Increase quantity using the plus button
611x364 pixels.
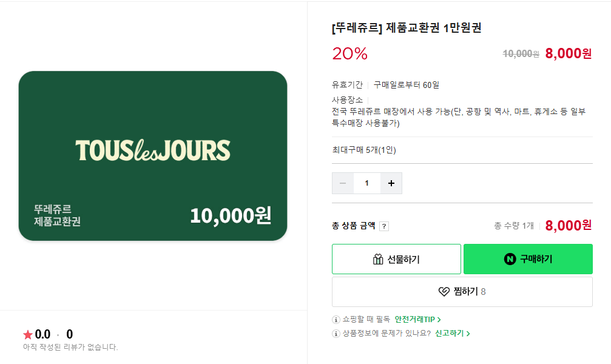pos(391,183)
